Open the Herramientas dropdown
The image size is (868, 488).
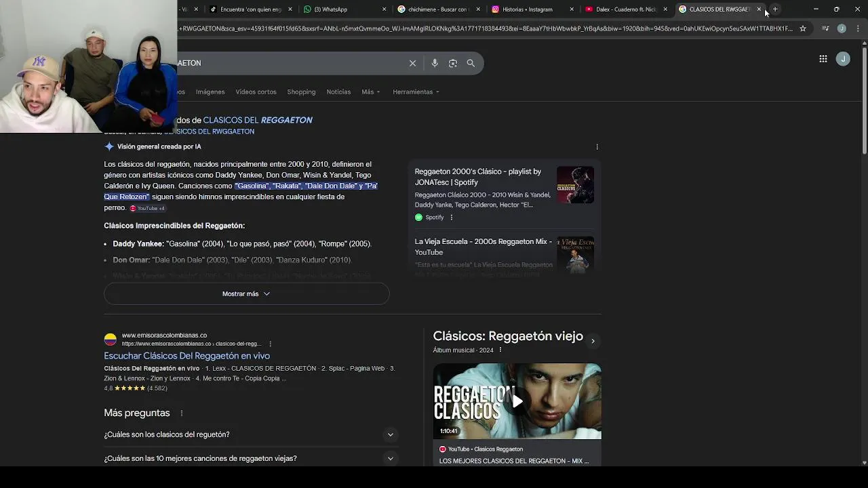pos(416,91)
